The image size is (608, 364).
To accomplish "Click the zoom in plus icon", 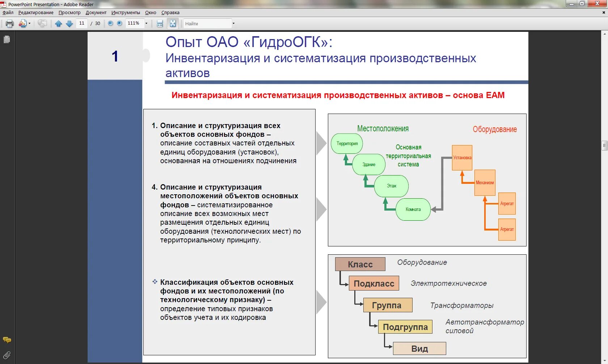I will (119, 24).
